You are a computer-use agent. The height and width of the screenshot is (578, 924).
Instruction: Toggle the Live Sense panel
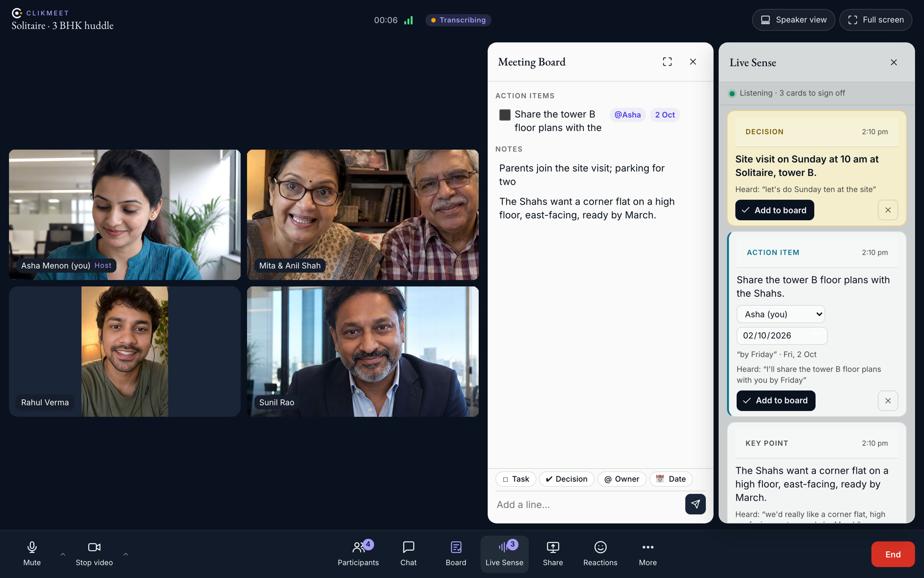click(504, 554)
